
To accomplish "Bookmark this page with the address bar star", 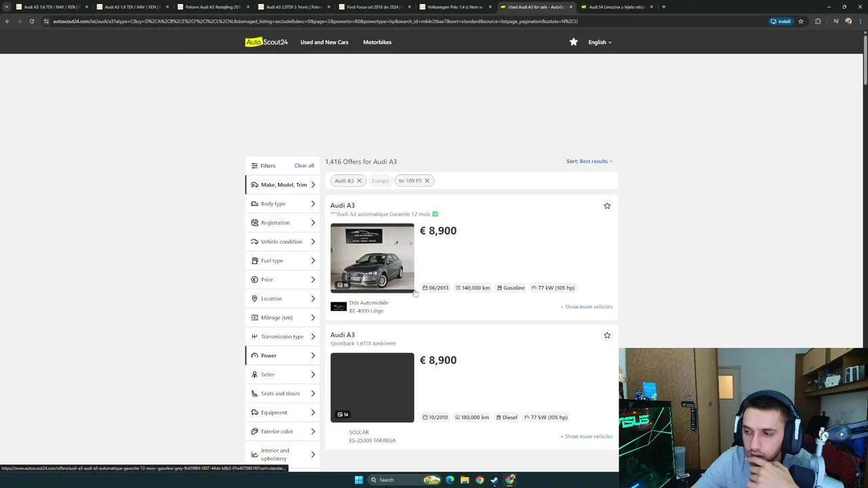I will (x=801, y=21).
